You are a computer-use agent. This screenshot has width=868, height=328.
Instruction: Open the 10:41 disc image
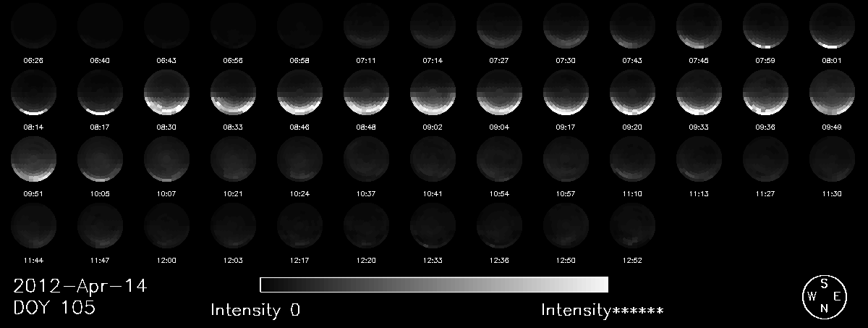pos(433,160)
